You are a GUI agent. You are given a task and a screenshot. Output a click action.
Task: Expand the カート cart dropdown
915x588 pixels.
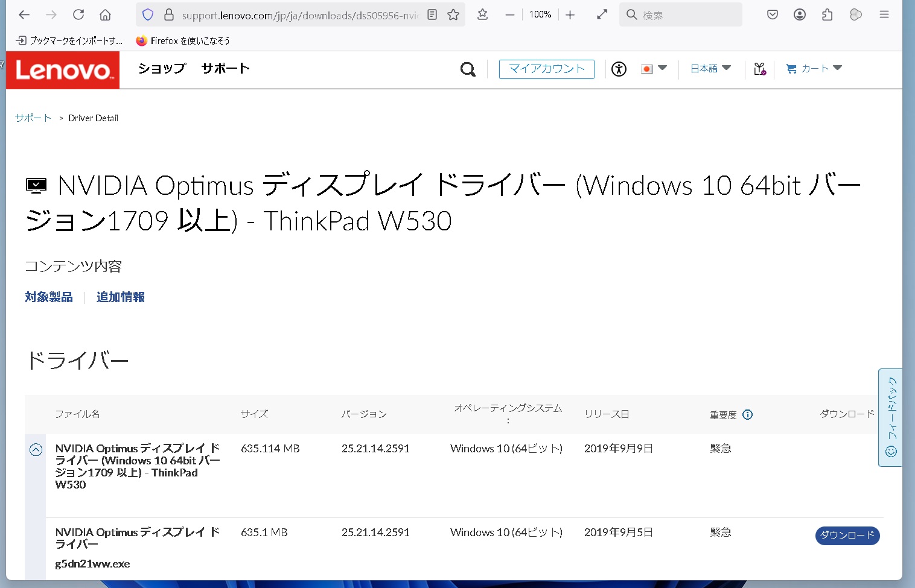pos(814,69)
